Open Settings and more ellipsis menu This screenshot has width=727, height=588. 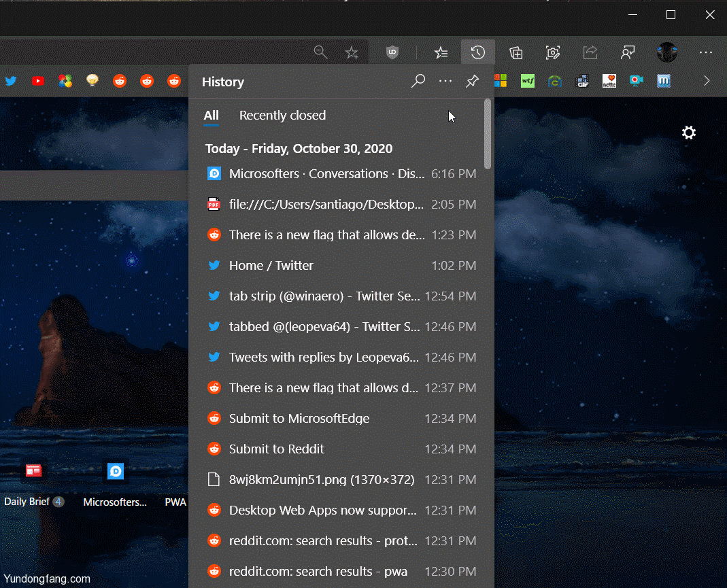click(x=705, y=52)
